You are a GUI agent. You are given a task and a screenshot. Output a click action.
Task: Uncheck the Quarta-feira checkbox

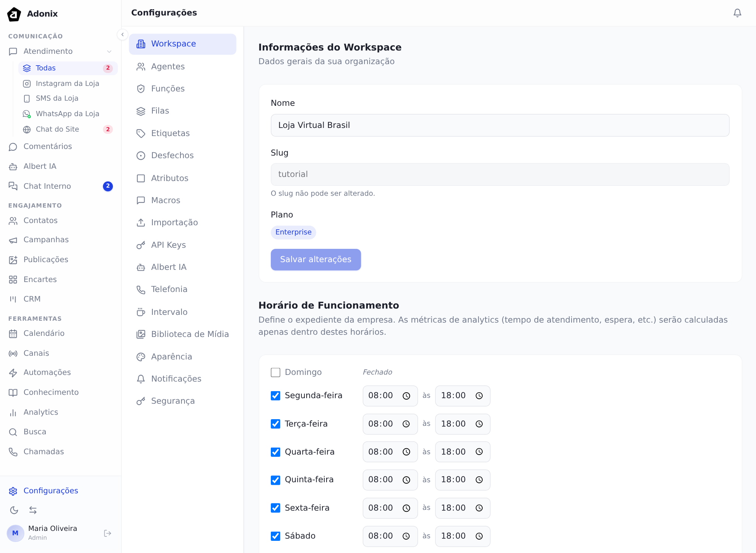(276, 452)
